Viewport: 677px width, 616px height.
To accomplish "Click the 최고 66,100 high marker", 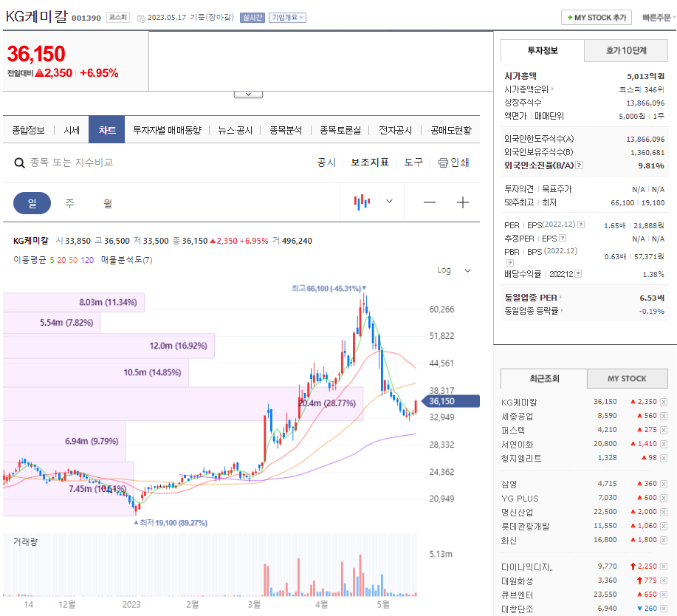I will point(329,288).
